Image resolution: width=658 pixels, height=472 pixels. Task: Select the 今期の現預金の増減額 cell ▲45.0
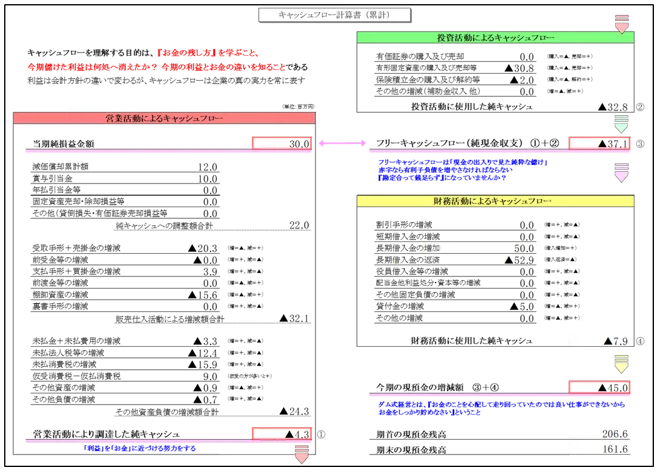click(x=600, y=386)
